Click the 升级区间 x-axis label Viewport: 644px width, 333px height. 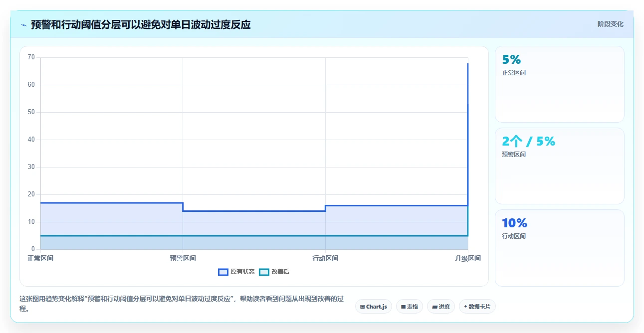(467, 258)
